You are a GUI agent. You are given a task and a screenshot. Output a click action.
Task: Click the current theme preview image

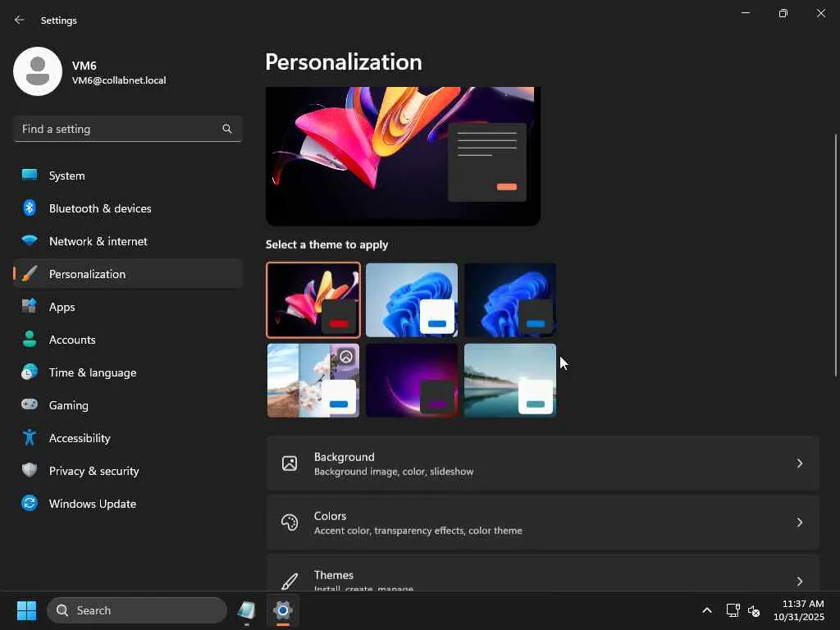pos(403,156)
